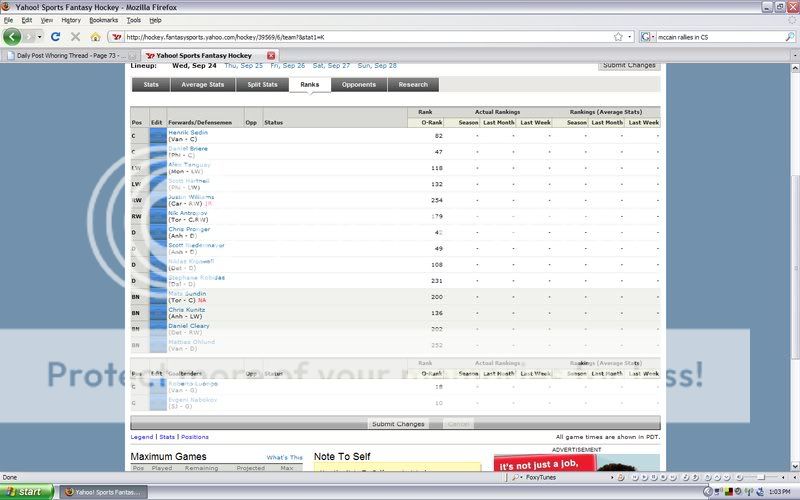Click the Edit box for Henrik Sedin
This screenshot has height=500, width=800.
click(x=157, y=136)
